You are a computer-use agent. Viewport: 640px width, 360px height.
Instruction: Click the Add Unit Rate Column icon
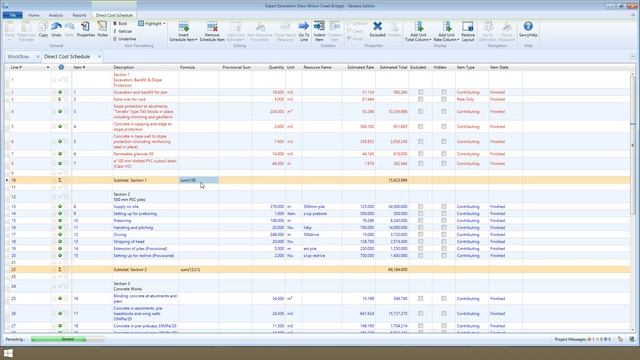pos(447,27)
